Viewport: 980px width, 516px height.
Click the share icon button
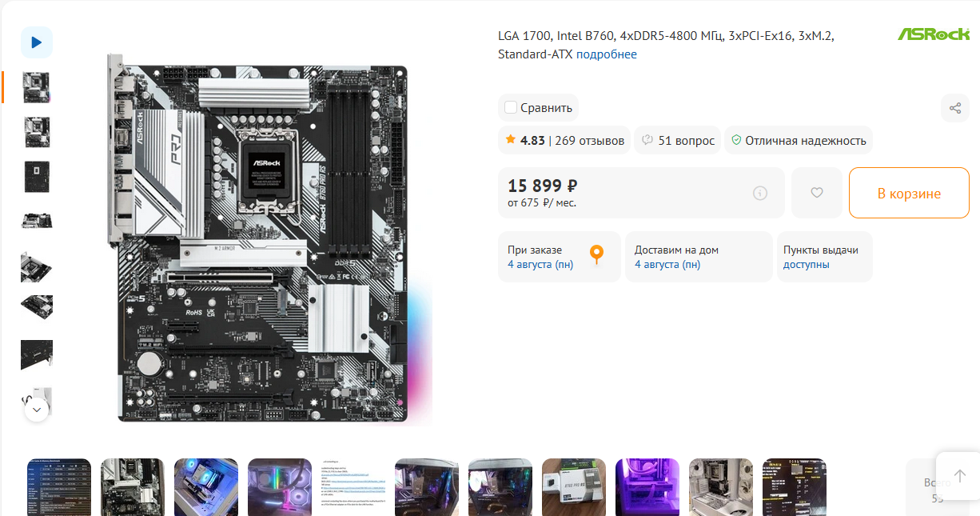(955, 108)
